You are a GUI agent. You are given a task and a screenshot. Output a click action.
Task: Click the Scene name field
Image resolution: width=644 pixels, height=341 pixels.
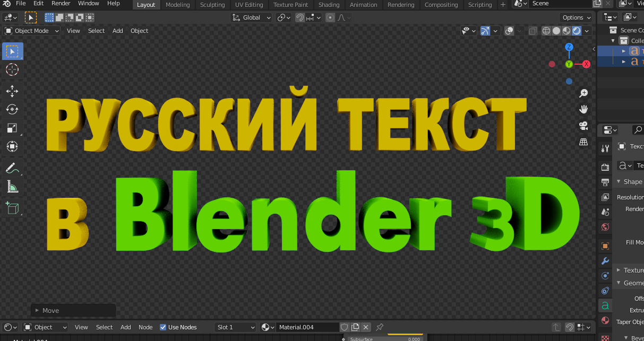560,4
